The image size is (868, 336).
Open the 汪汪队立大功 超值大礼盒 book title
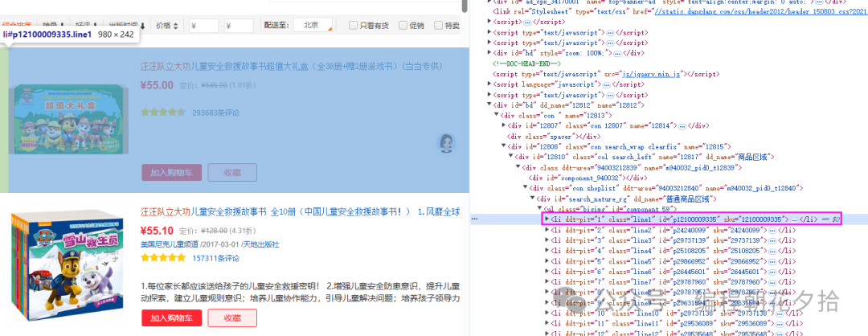[292, 67]
